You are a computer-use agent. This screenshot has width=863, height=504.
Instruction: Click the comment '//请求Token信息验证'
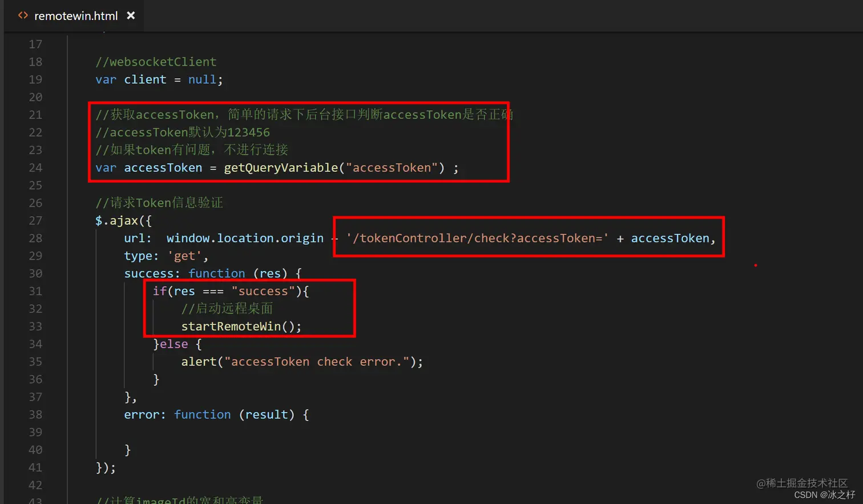point(159,203)
